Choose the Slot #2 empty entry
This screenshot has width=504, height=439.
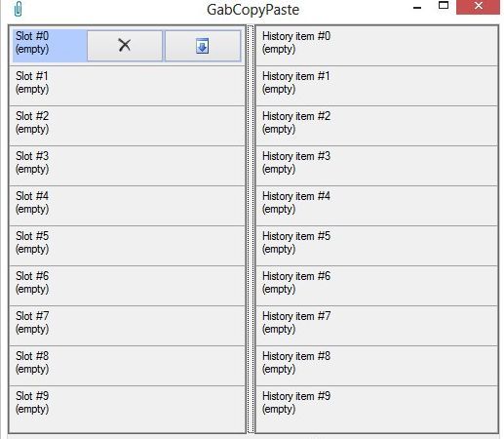tap(127, 126)
